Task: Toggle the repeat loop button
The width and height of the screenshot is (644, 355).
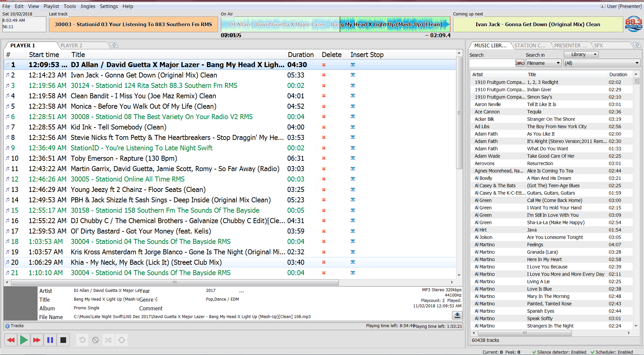Action: 121,340
